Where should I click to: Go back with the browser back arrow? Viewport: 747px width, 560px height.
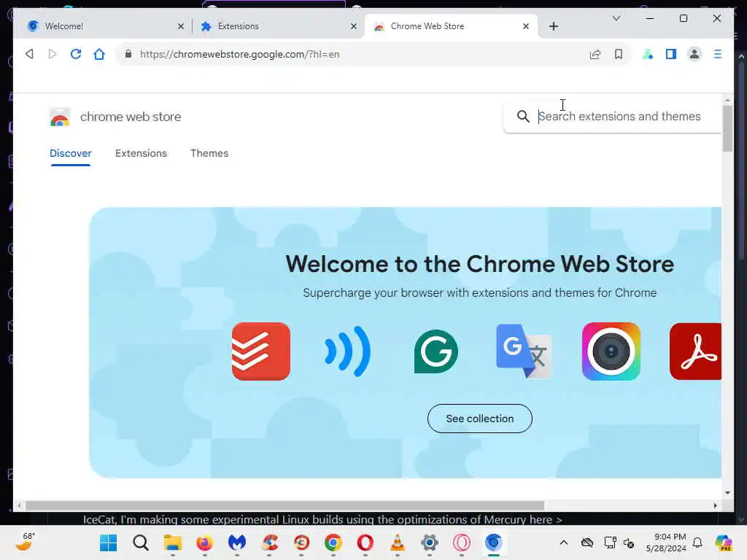pyautogui.click(x=29, y=54)
